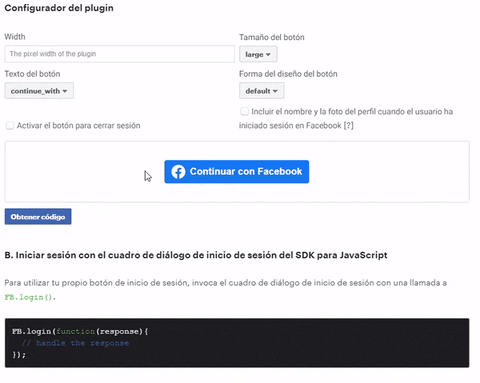Open the 'large' button size dropdown
The width and height of the screenshot is (480, 383).
(258, 54)
